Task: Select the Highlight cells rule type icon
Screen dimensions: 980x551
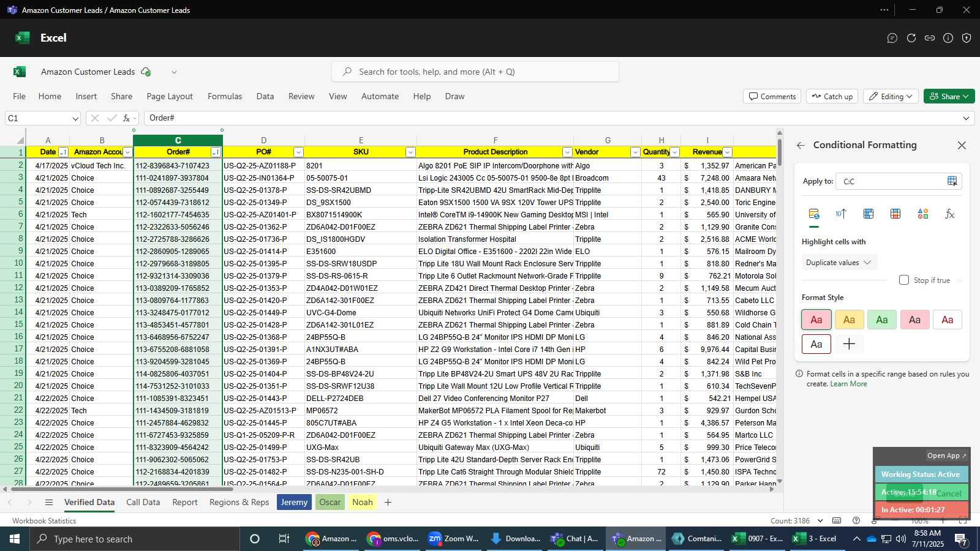Action: [813, 214]
